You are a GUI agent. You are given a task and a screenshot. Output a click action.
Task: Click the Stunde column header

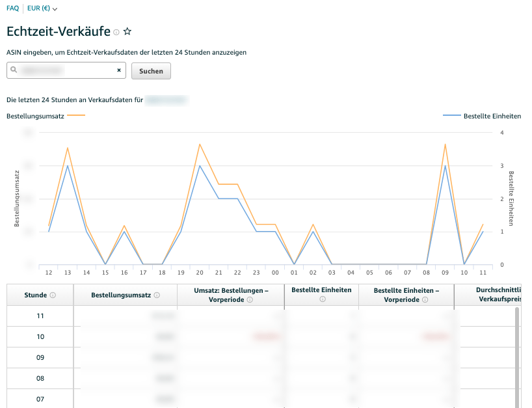(x=35, y=295)
